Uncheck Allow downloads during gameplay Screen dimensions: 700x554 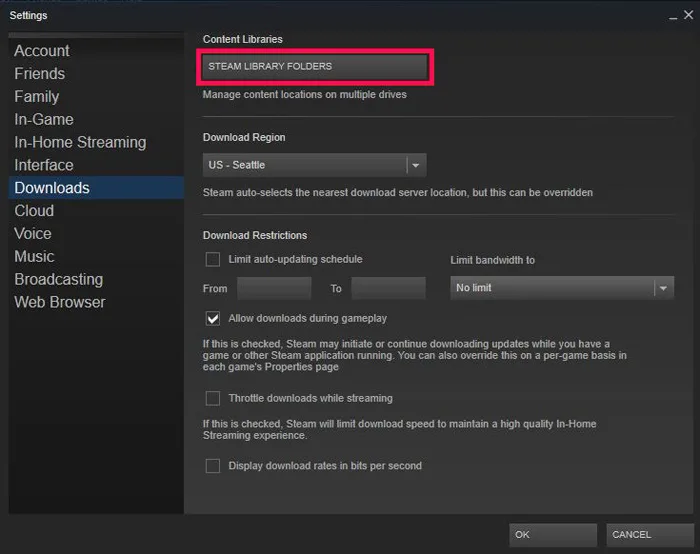[x=212, y=318]
